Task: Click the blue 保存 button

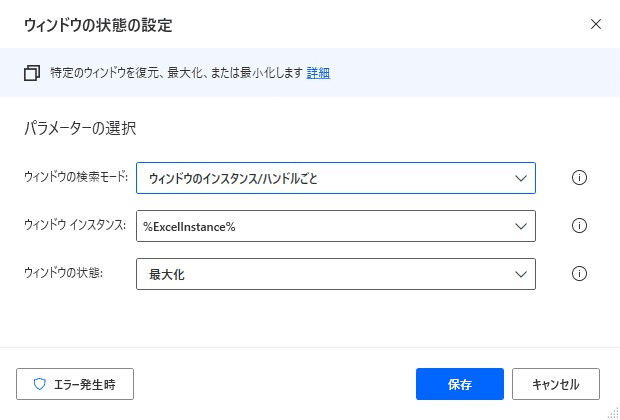Action: point(459,384)
